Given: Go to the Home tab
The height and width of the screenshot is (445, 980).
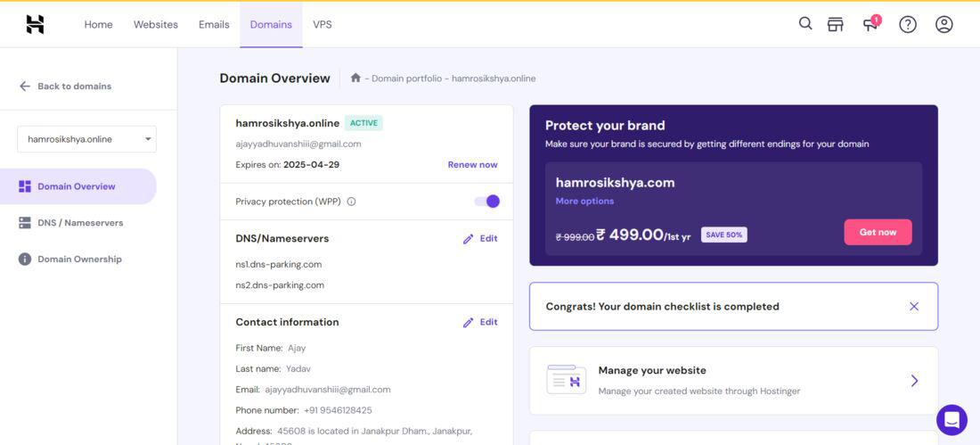Looking at the screenshot, I should click(99, 24).
